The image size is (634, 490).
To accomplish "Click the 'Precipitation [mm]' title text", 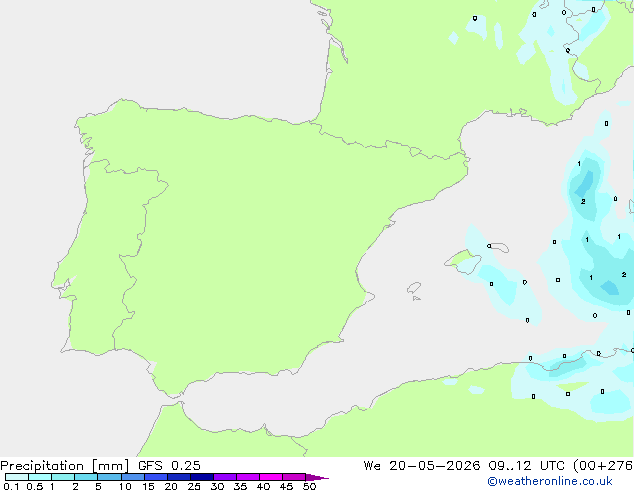I will (x=65, y=466).
